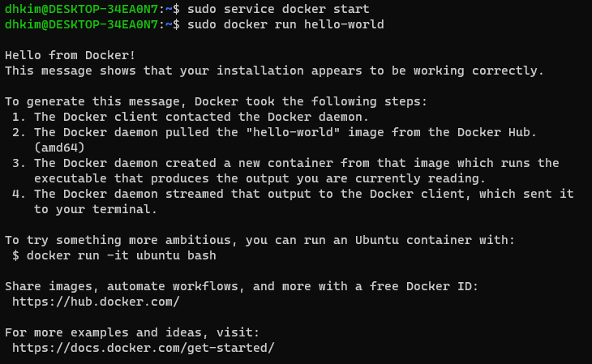This screenshot has height=364, width=592.
Task: Click second prompt 'dhkim@DESKTOP-34EA0N7' on docker run line
Action: (81, 24)
